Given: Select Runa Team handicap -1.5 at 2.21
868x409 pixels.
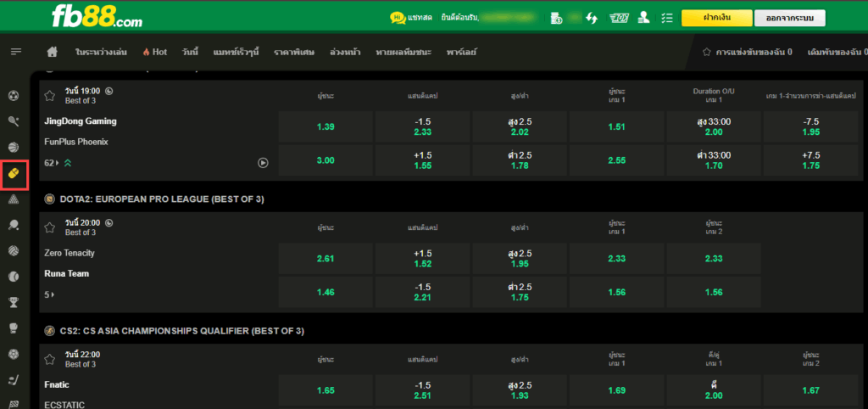Looking at the screenshot, I should [422, 292].
